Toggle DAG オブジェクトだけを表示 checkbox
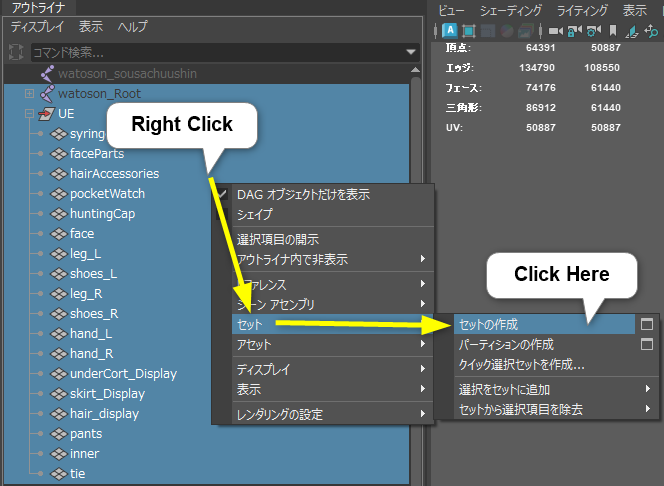 222,194
